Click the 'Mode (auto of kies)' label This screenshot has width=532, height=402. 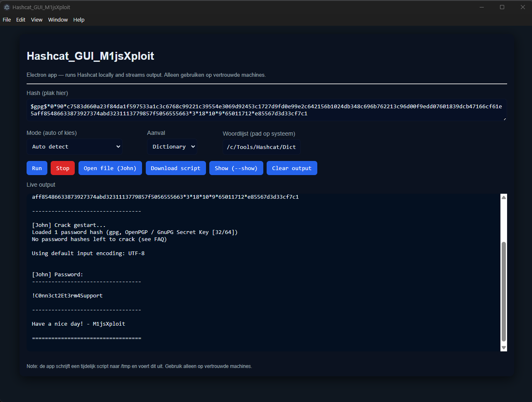[x=52, y=133]
